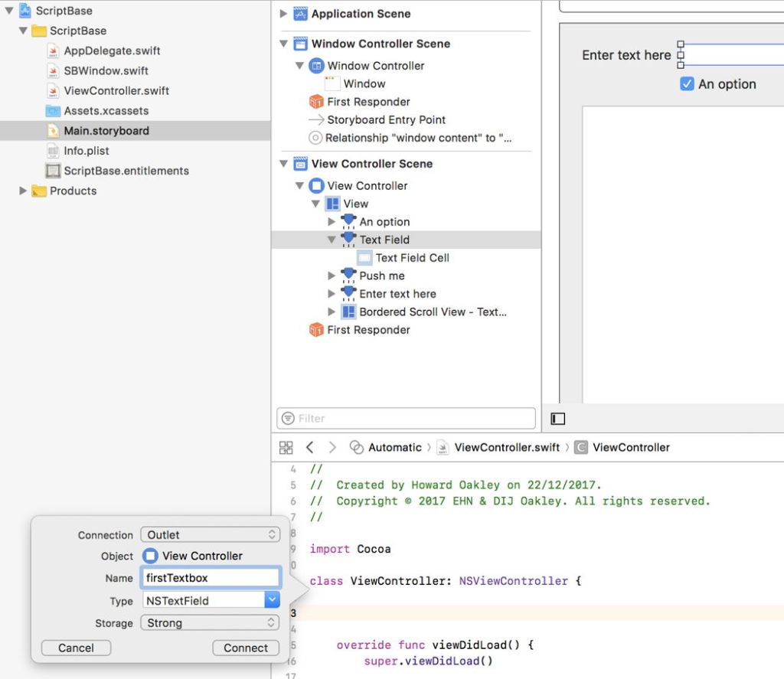Open the Type NSTextField combo box arrow
The image size is (784, 679).
coord(272,601)
